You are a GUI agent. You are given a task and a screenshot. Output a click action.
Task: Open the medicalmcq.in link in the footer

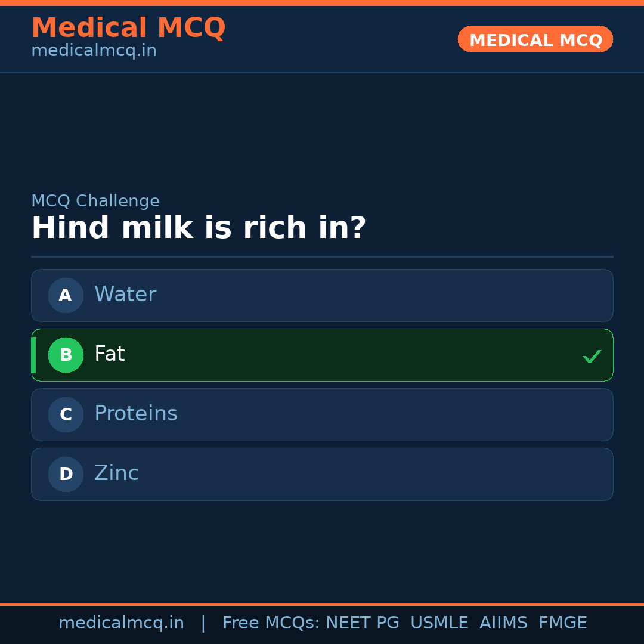[x=122, y=623]
